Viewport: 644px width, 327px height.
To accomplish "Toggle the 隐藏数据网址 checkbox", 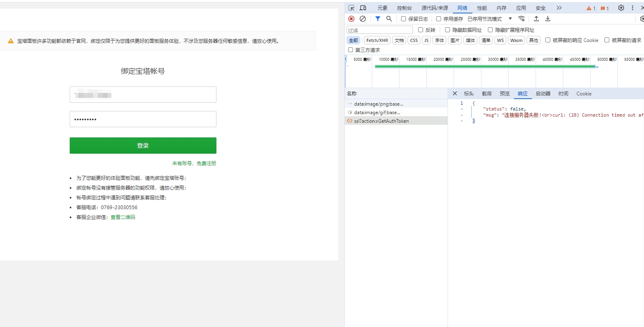I will tap(448, 30).
